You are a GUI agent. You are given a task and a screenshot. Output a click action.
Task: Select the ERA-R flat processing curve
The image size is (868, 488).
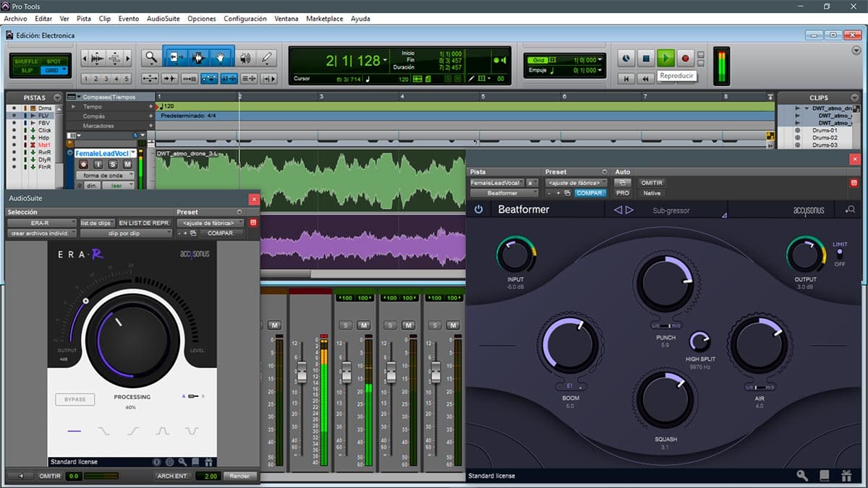tap(75, 431)
